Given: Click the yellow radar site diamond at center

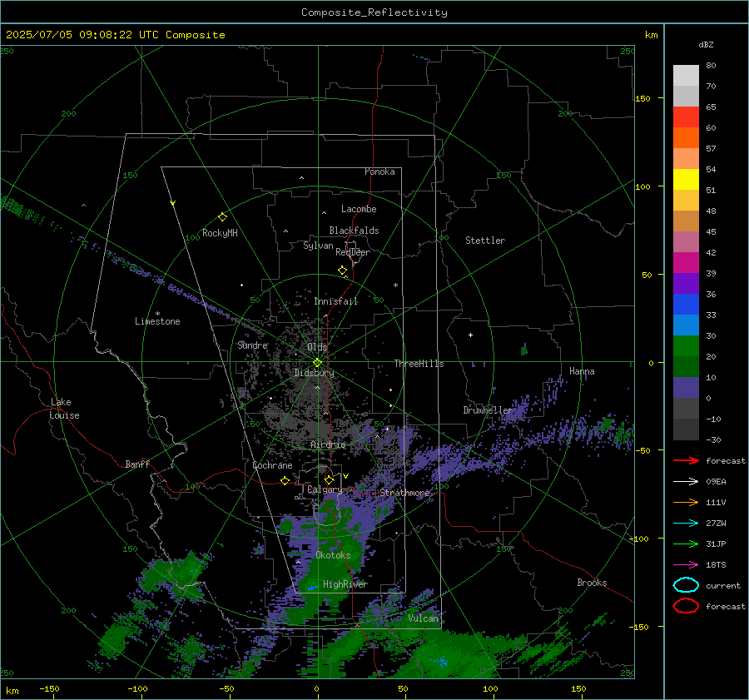Looking at the screenshot, I should point(317,362).
